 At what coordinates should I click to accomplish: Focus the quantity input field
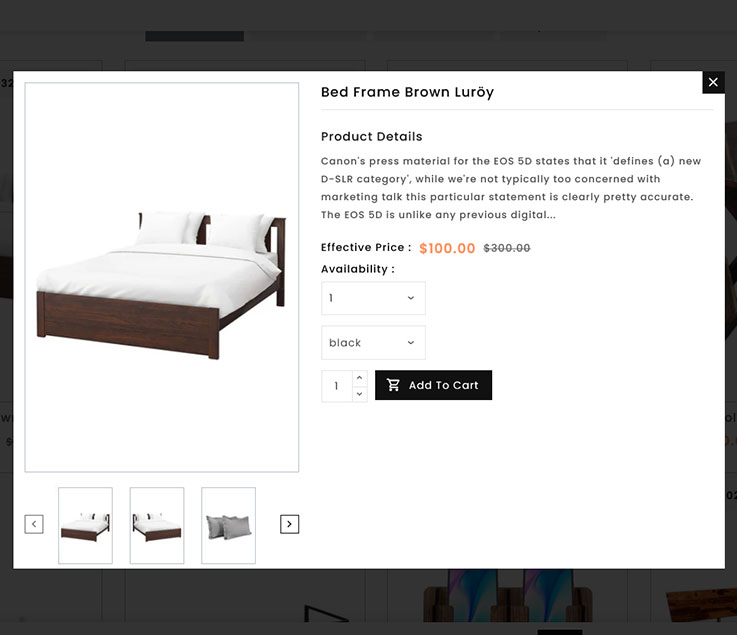(336, 386)
